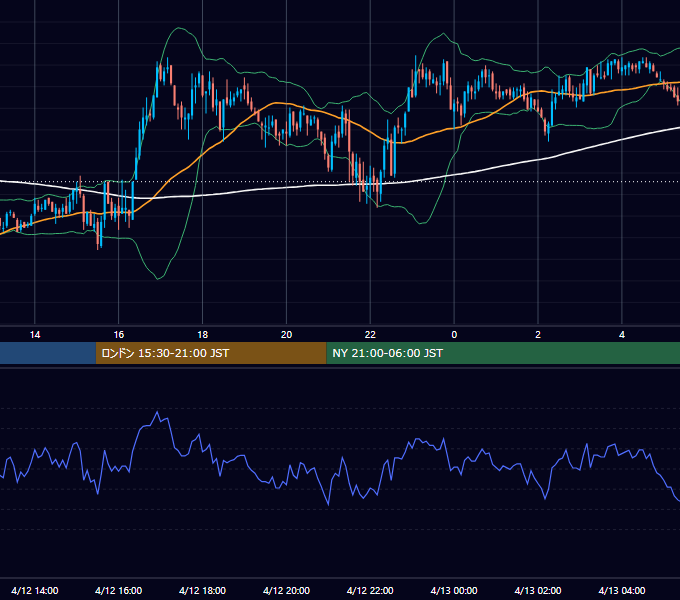Screen dimensions: 680x600
Task: Click the upper Bollinger band peak near 17:30
Action: click(178, 28)
